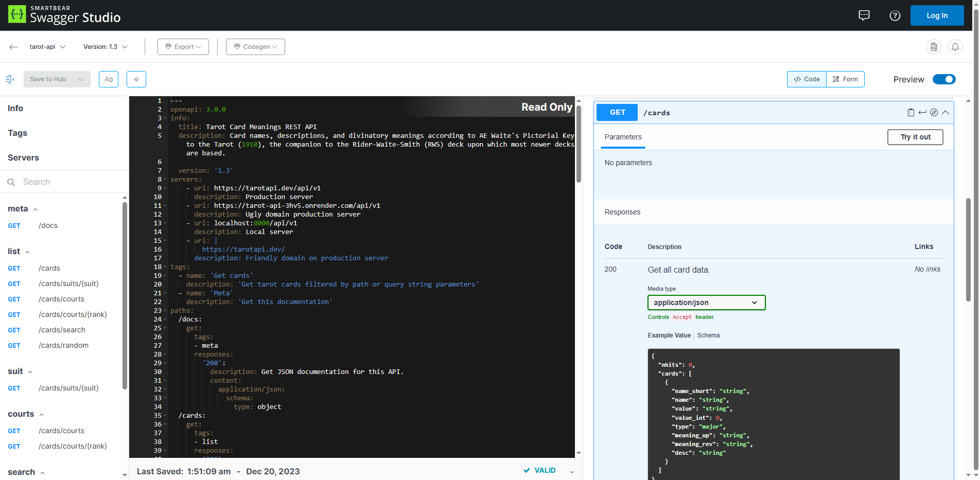The width and height of the screenshot is (980, 480).
Task: Click the Log In button
Action: pos(937,15)
